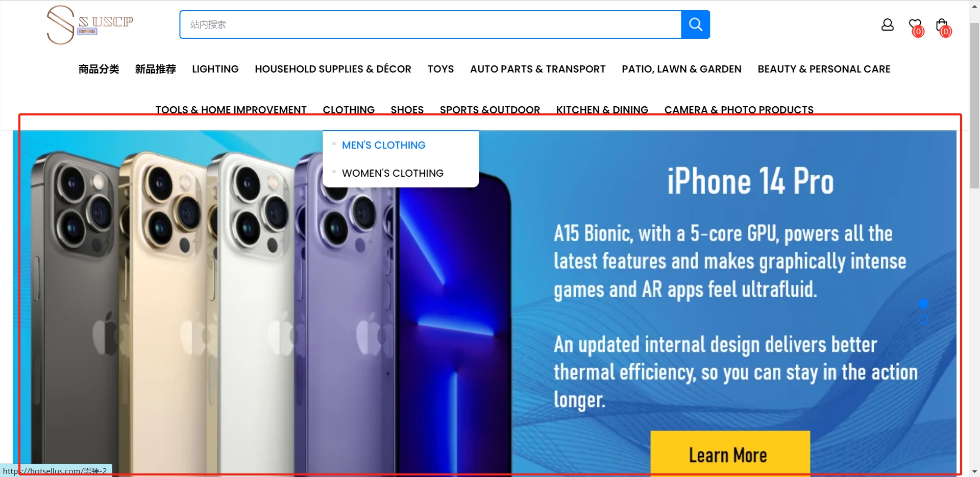Click the 站内搜索 search input field
Image resolution: width=980 pixels, height=477 pixels.
[430, 25]
